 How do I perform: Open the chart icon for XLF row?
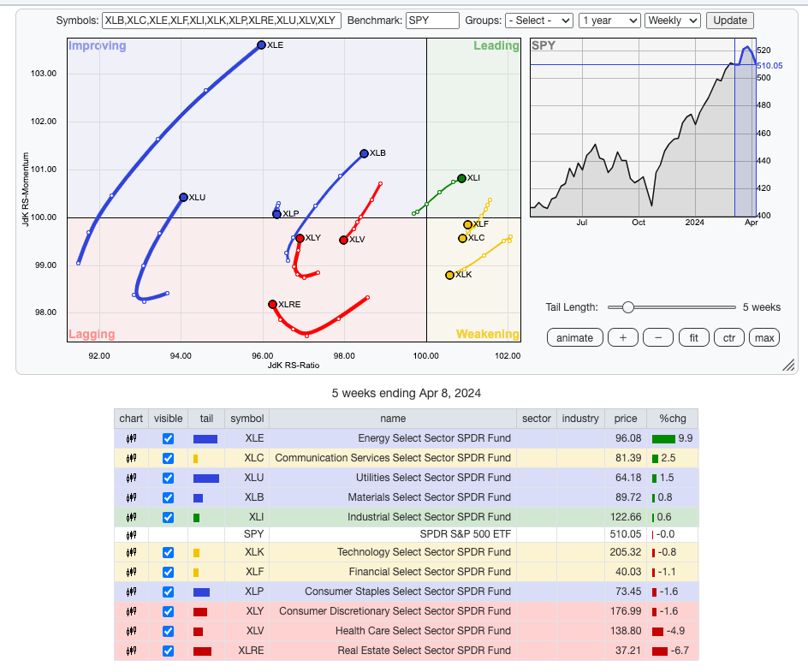pos(132,572)
